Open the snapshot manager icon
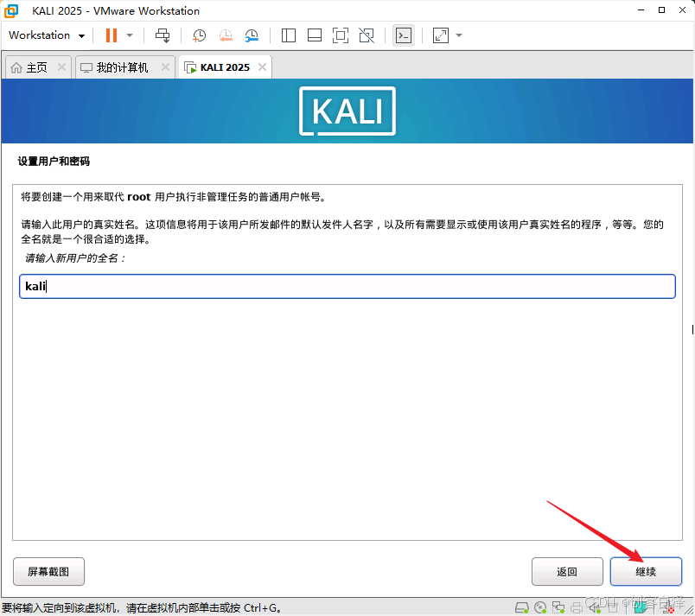The height and width of the screenshot is (616, 695). (252, 35)
